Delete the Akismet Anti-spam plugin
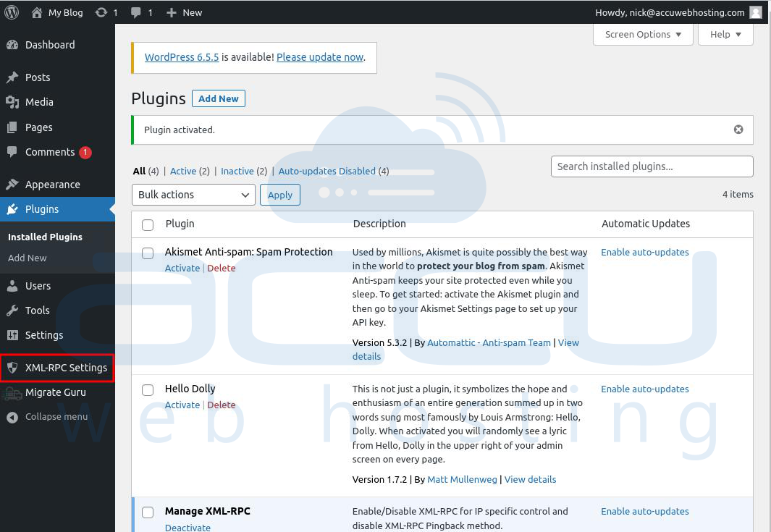 pyautogui.click(x=222, y=268)
